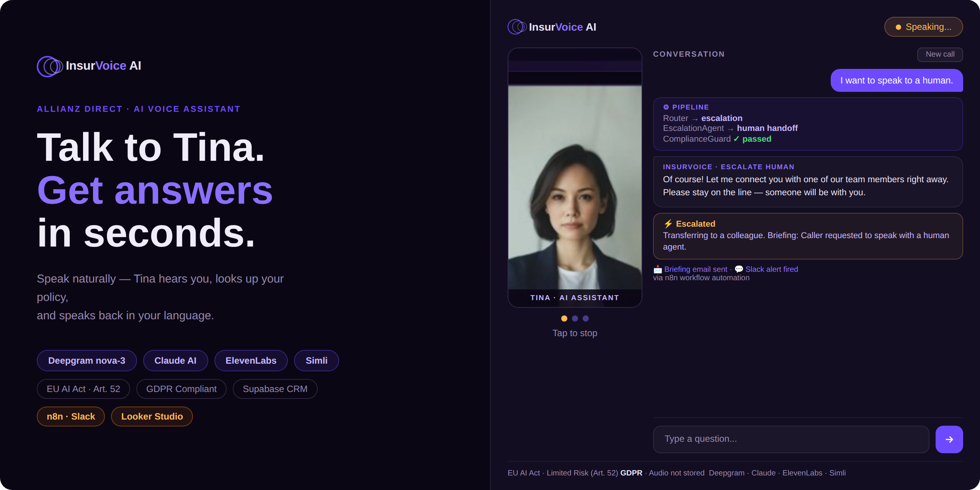Click the TINA · AI ASSISTANT caption
The width and height of the screenshot is (980, 490).
coord(575,297)
